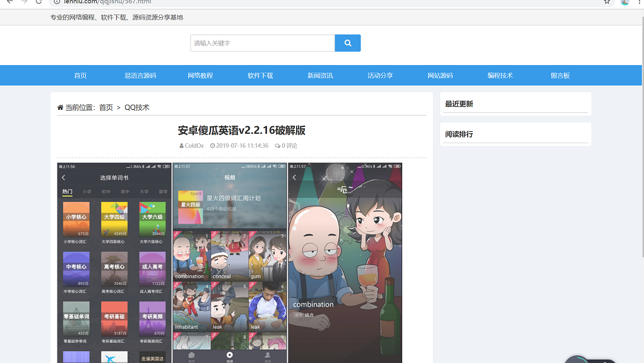Click the blue search magnifier button
644x363 pixels.
coord(347,43)
